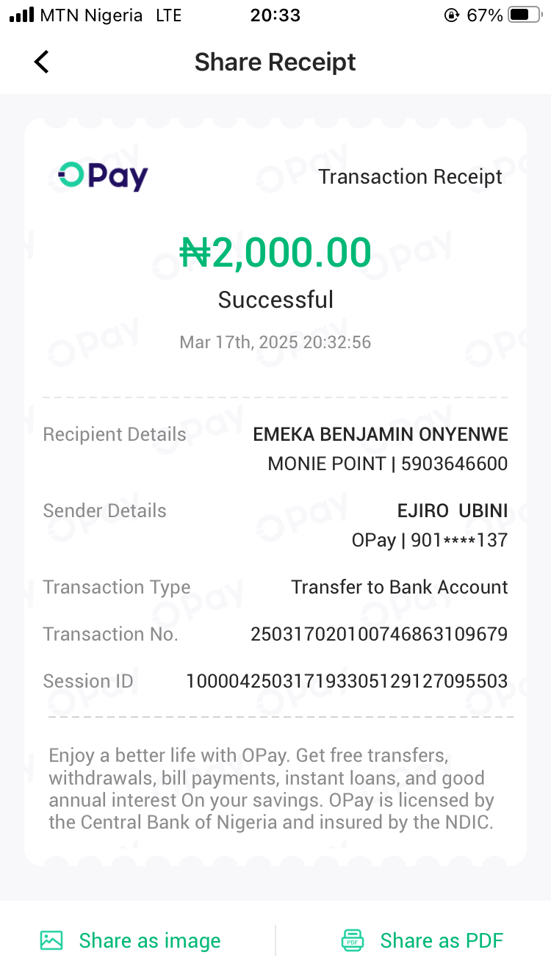This screenshot has height=980, width=551.
Task: Select the Session ID number
Action: [347, 681]
